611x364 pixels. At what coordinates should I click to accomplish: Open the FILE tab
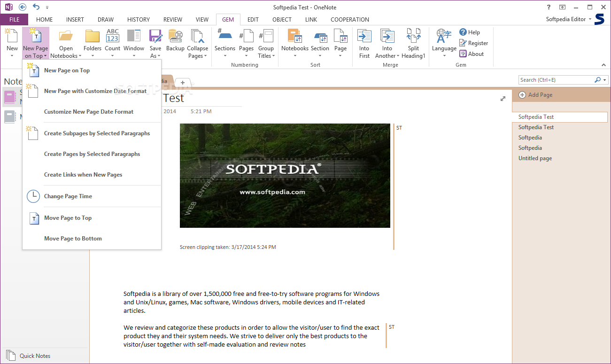pyautogui.click(x=14, y=20)
